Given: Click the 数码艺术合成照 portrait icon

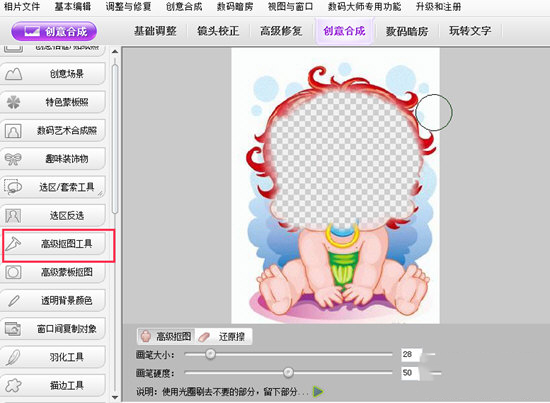Looking at the screenshot, I should point(13,131).
